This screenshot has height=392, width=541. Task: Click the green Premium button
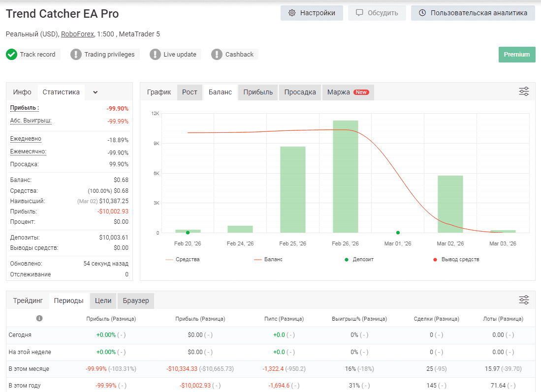(x=516, y=55)
